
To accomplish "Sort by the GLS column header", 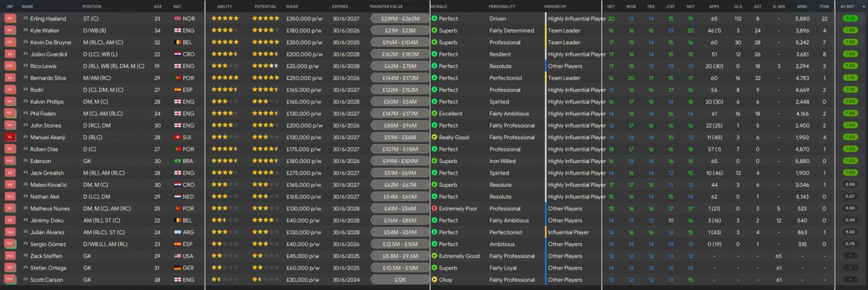I will click(738, 6).
